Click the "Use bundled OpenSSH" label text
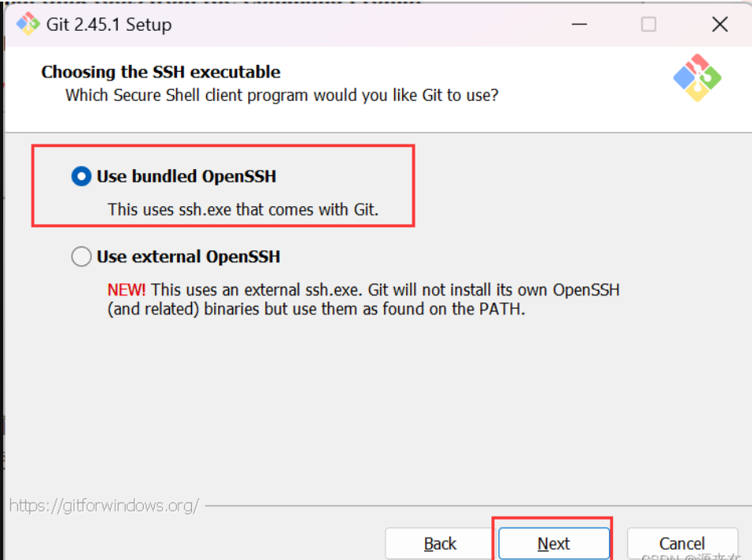The height and width of the screenshot is (560, 752). (186, 177)
